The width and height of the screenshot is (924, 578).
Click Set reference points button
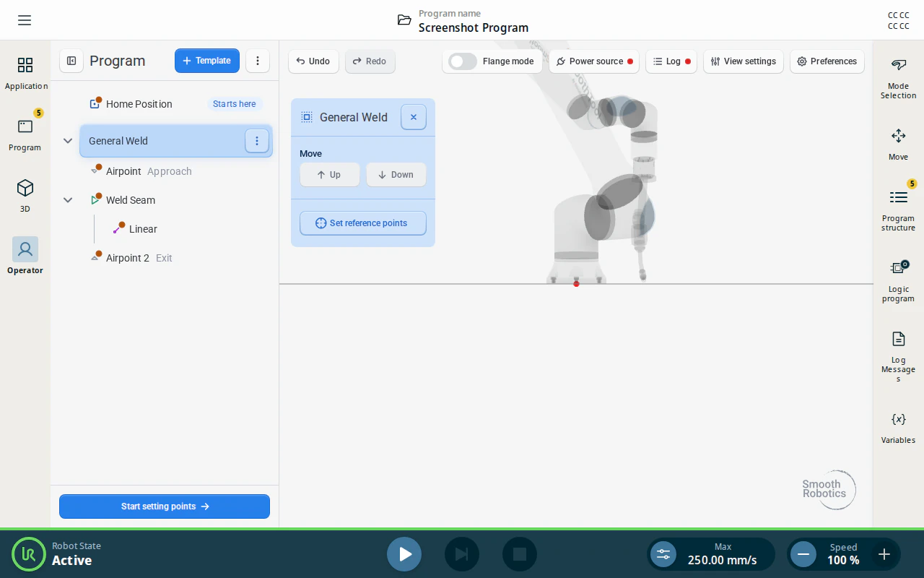(363, 223)
